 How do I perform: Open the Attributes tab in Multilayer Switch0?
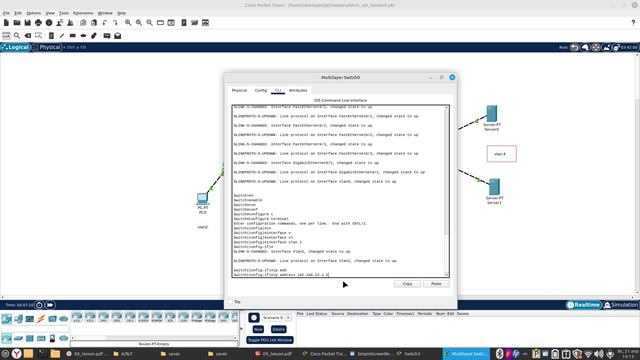[298, 90]
